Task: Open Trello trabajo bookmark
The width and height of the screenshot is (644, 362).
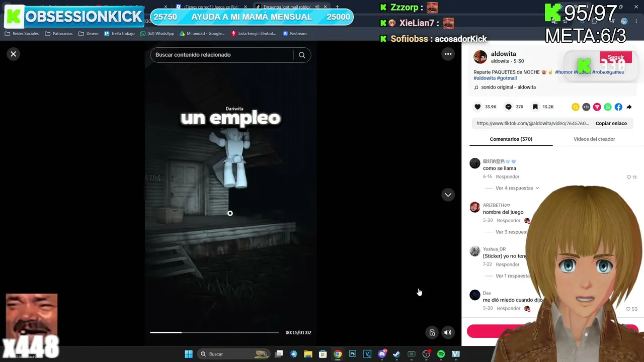Action: tap(119, 34)
